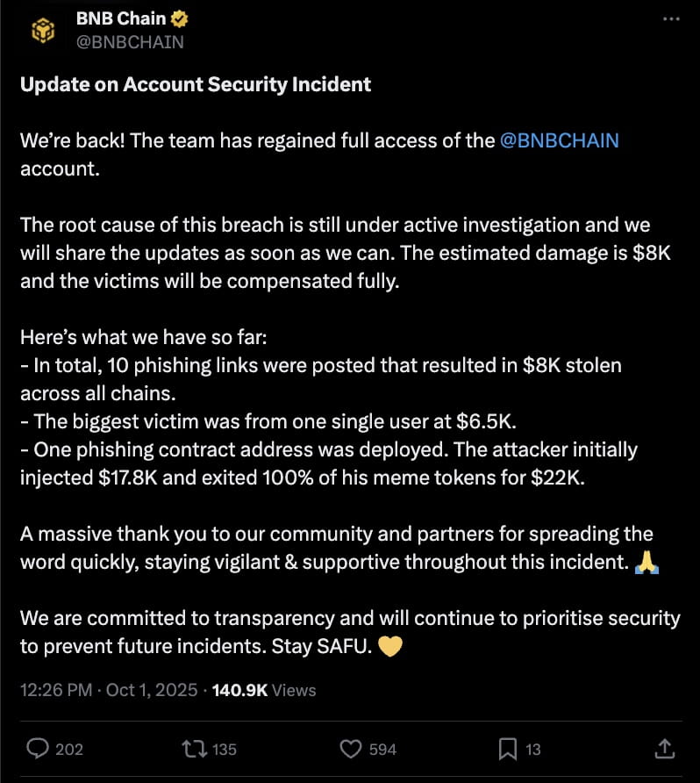Click the 13 bookmarks count
700x783 pixels.
tap(532, 749)
